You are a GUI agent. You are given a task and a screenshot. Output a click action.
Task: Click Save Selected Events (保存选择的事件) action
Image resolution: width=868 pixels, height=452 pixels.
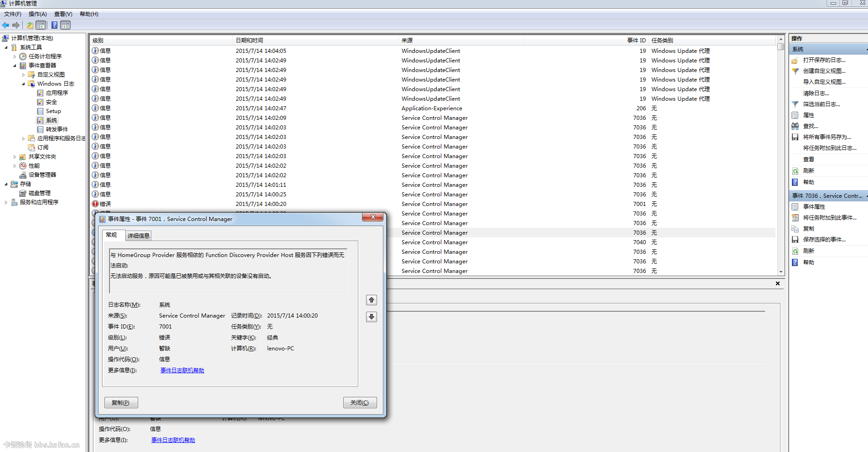(824, 240)
